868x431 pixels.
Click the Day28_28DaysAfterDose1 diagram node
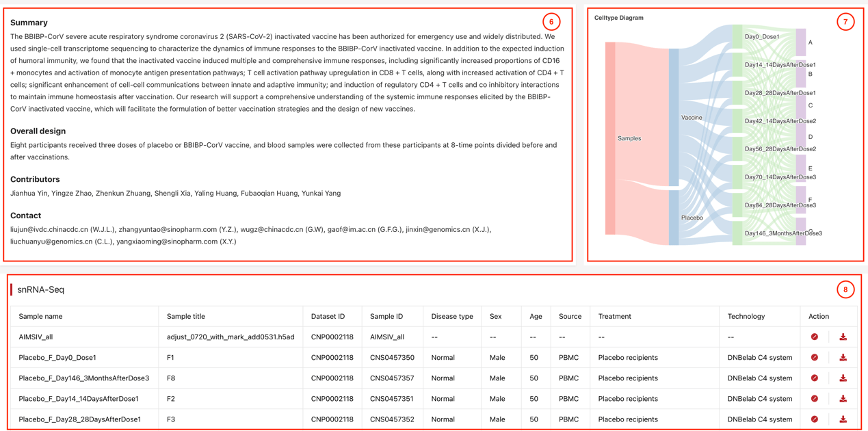[737, 93]
